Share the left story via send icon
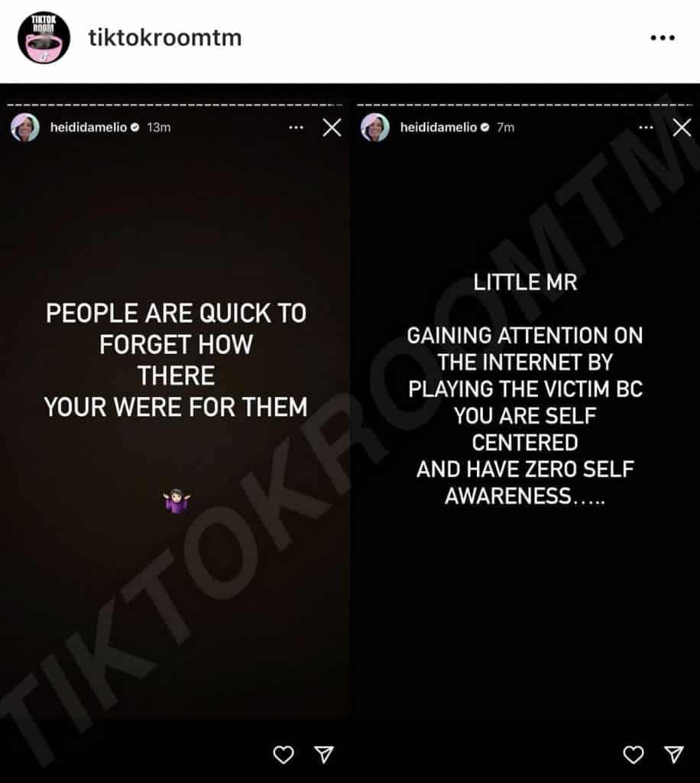Viewport: 700px width, 783px height. (x=324, y=755)
